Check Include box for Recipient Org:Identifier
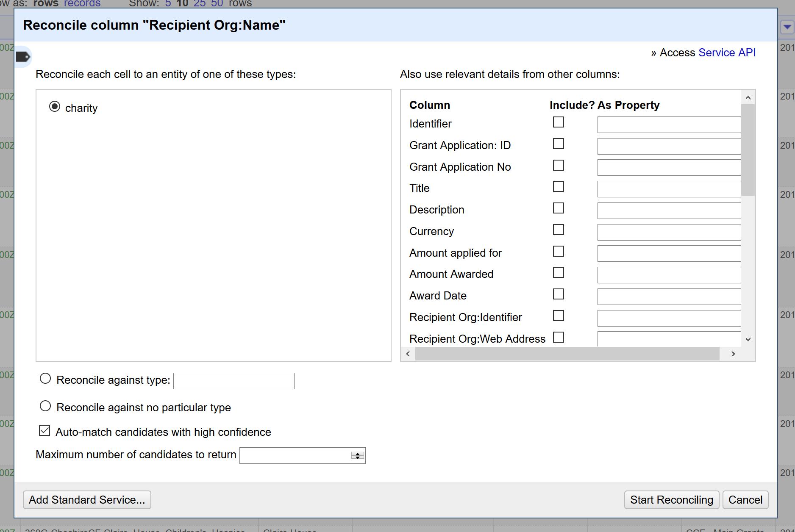This screenshot has width=795, height=532. tap(559, 316)
